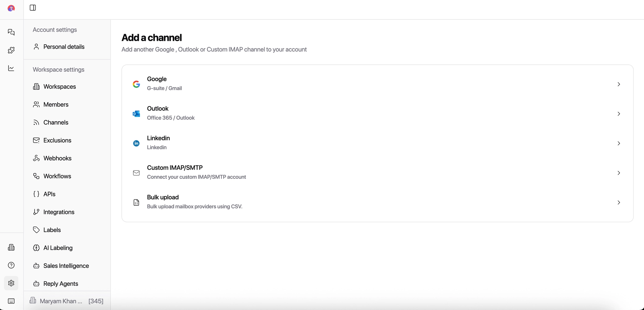This screenshot has width=644, height=310.
Task: Open the analytics chart icon
Action: [11, 68]
